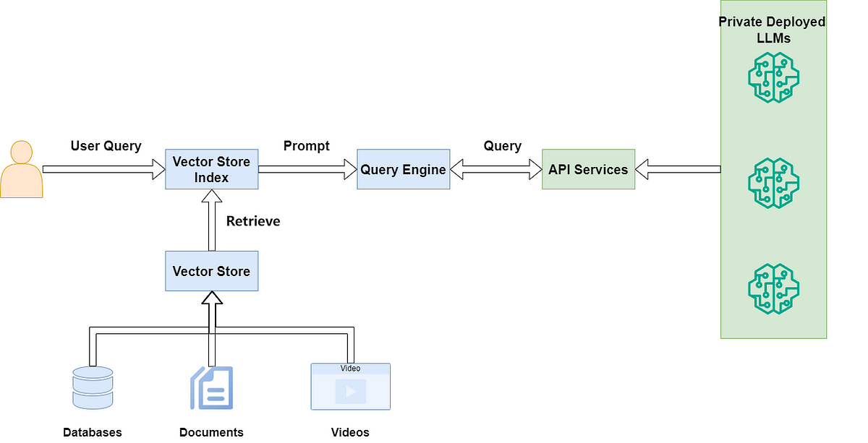Click the Documents file icon
This screenshot has width=868, height=443.
(x=211, y=388)
